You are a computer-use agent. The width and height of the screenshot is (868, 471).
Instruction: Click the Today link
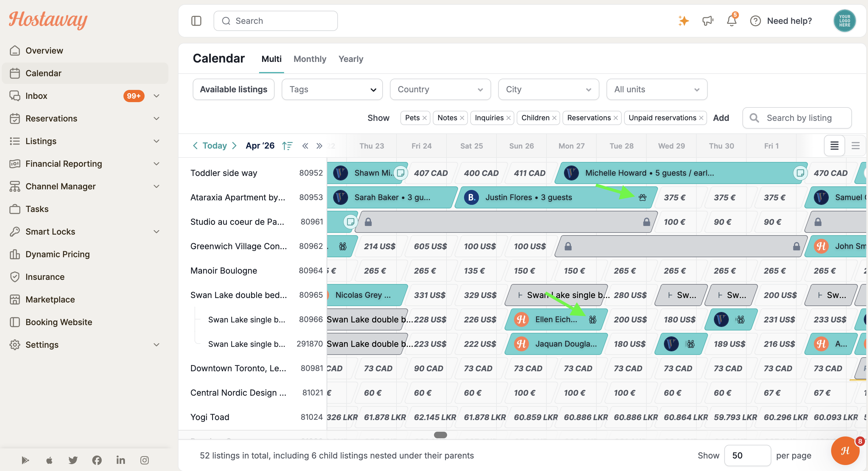point(214,146)
